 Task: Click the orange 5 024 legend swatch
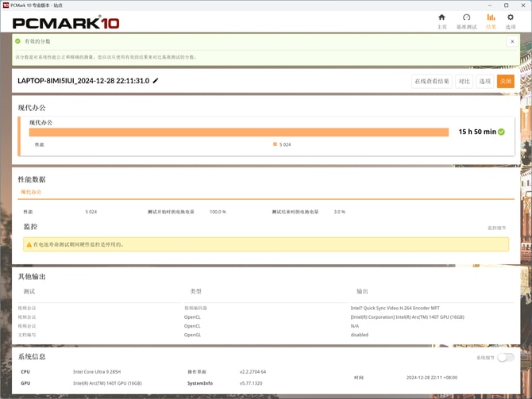click(275, 144)
